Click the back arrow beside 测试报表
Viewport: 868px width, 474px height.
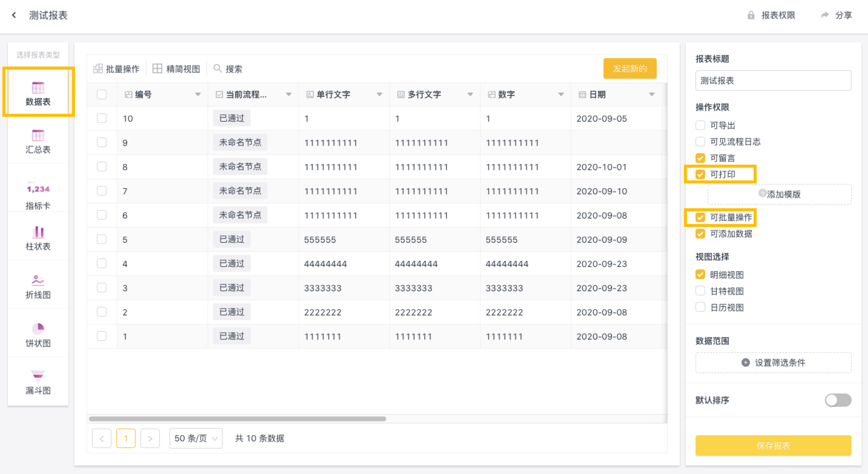point(14,15)
